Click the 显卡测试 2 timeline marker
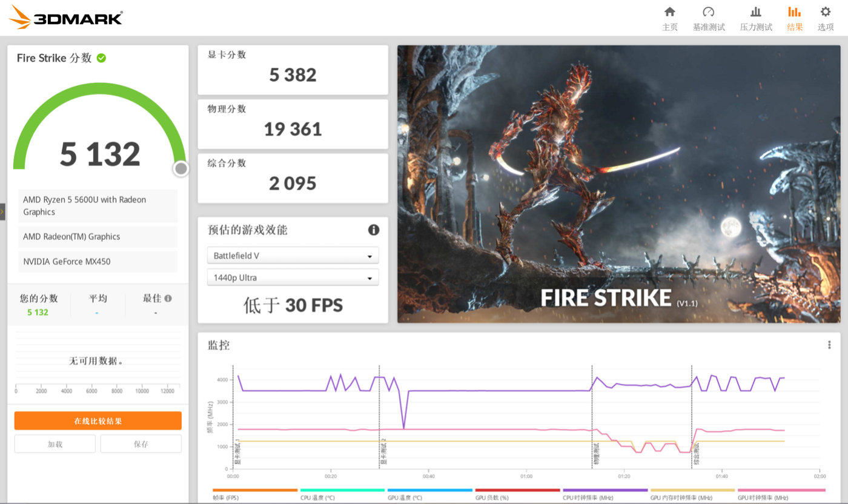 (383, 452)
